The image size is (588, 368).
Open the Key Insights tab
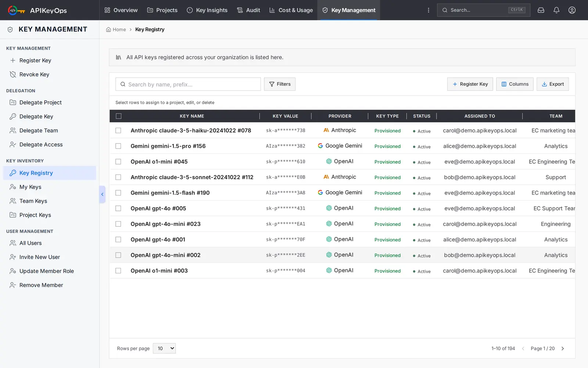click(x=207, y=10)
